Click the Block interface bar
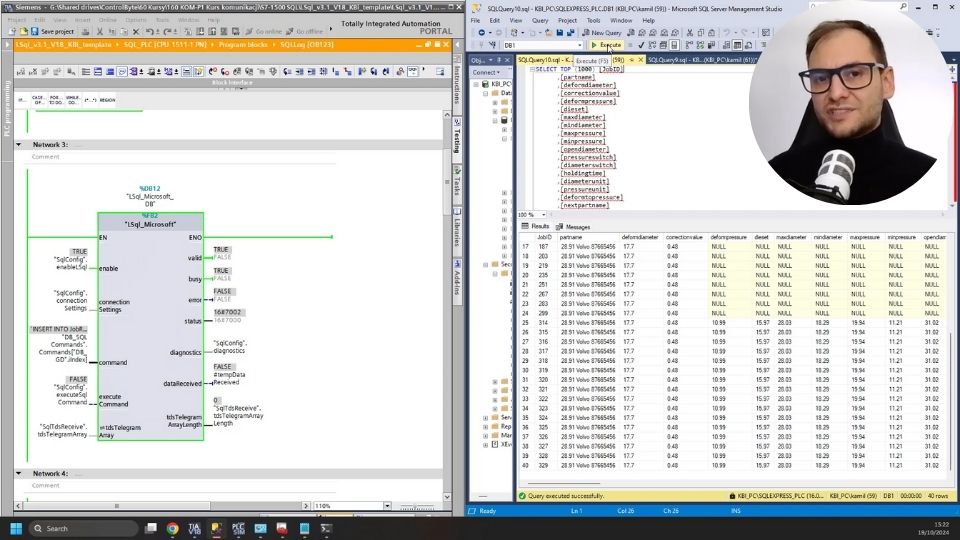The width and height of the screenshot is (960, 540). [x=232, y=82]
